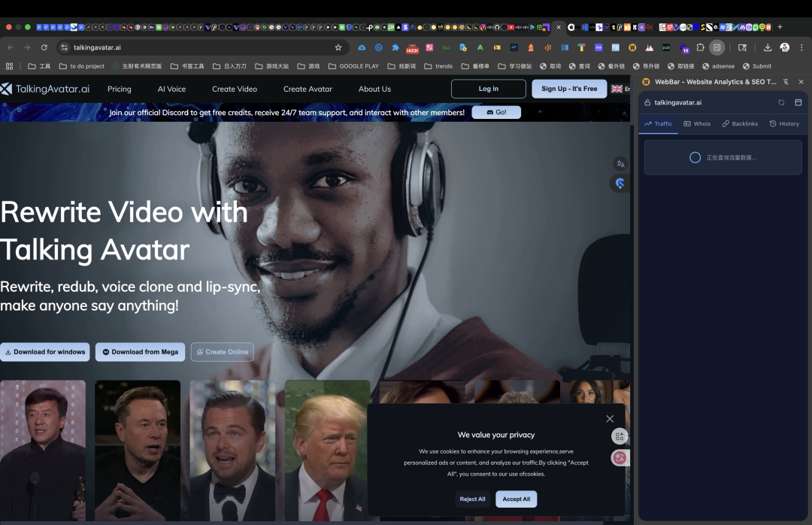The width and height of the screenshot is (812, 525).
Task: Select the Jackie Chan avatar thumbnail
Action: tap(42, 451)
